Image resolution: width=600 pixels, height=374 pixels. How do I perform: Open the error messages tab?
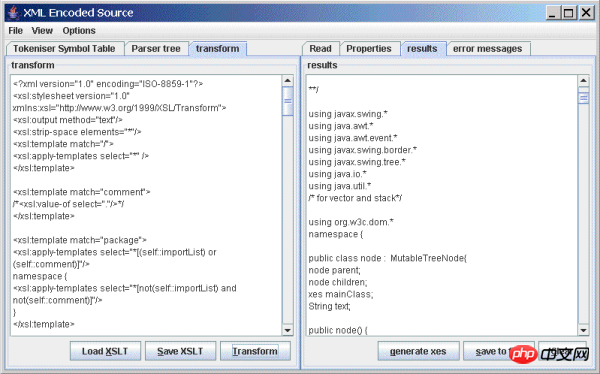pyautogui.click(x=488, y=49)
